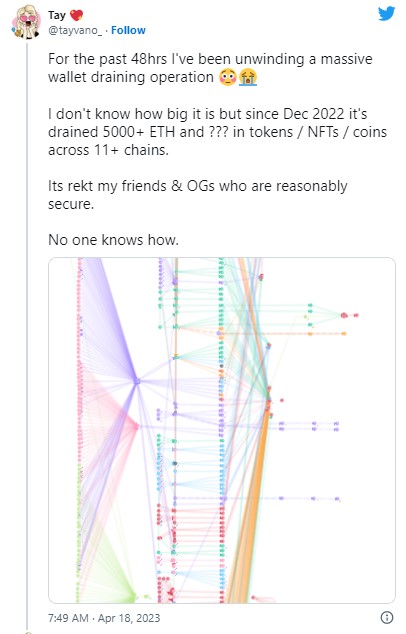Click the "For the past 48hrs" paragraph
Image resolution: width=406 pixels, height=634 pixels.
(210, 68)
